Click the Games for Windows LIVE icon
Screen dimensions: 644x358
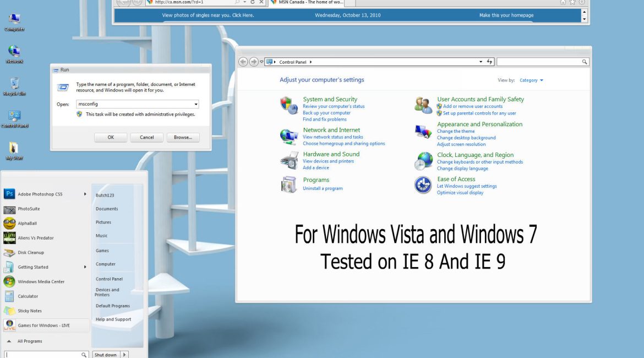pyautogui.click(x=9, y=325)
